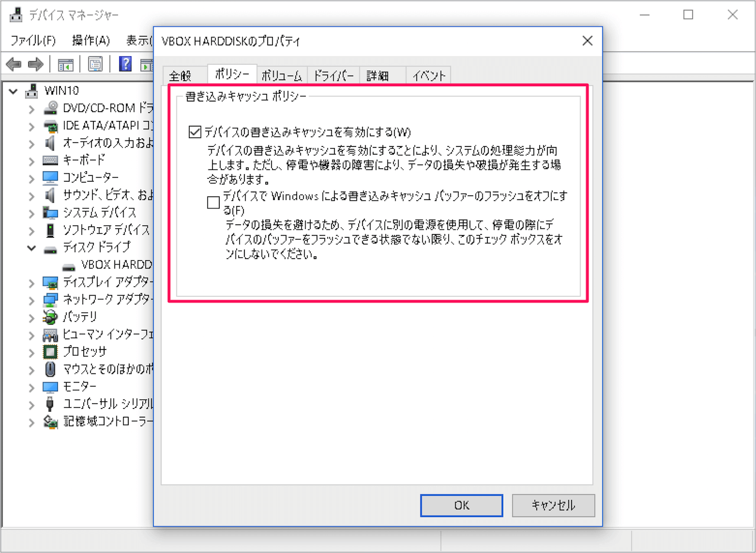Select the WIN10 tree label
The image size is (756, 553).
61,91
